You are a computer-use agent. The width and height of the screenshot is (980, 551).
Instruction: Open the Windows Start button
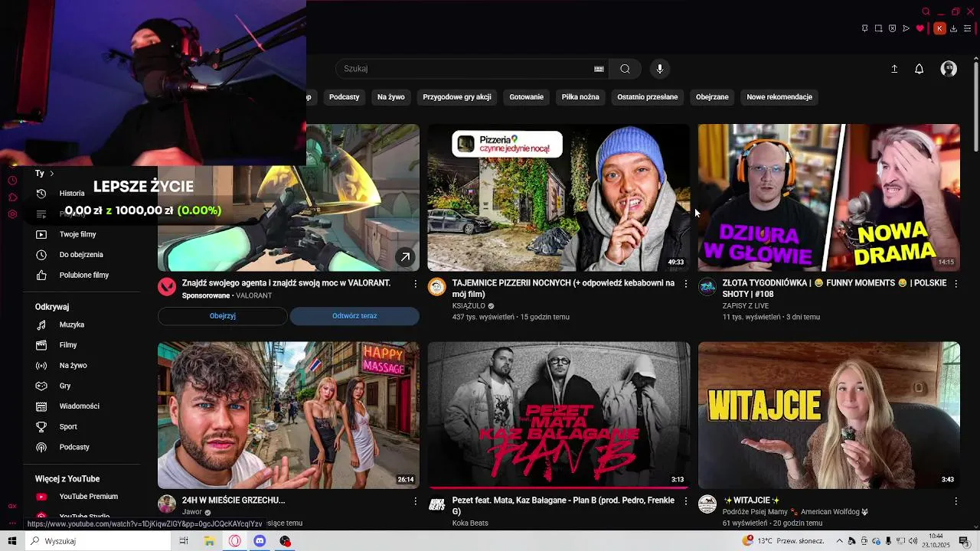tap(11, 541)
